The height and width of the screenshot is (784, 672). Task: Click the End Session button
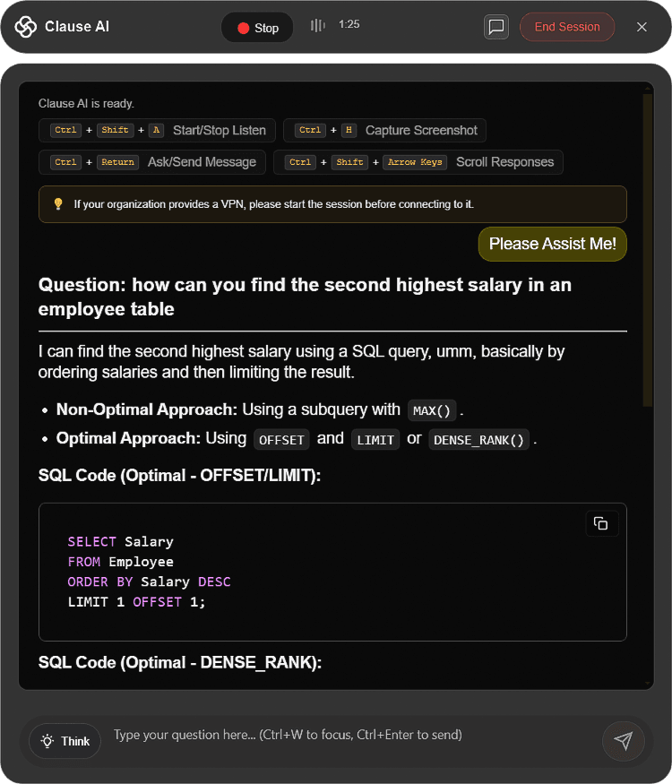pyautogui.click(x=567, y=27)
